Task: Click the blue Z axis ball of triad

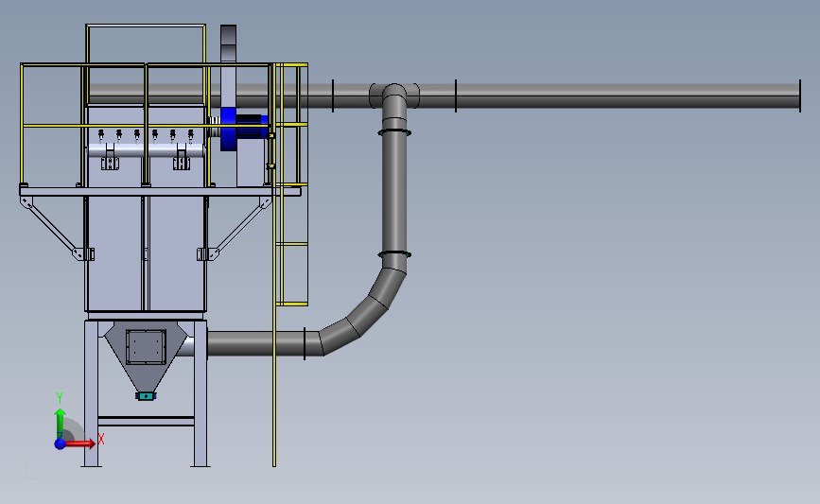Action: click(61, 443)
